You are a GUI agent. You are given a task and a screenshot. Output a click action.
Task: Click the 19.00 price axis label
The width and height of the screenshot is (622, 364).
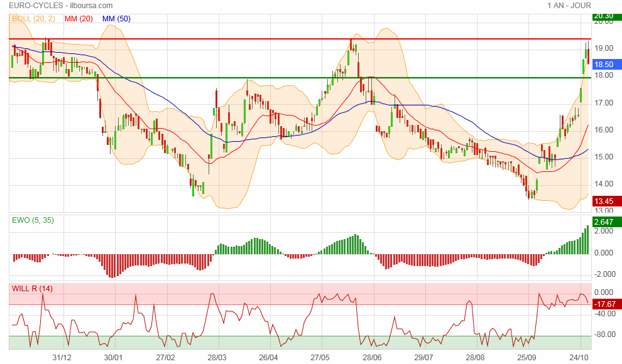[604, 48]
